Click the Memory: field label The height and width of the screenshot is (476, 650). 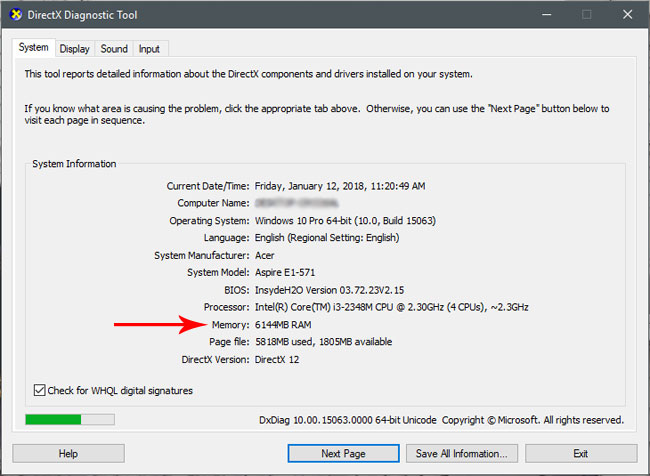pos(230,325)
